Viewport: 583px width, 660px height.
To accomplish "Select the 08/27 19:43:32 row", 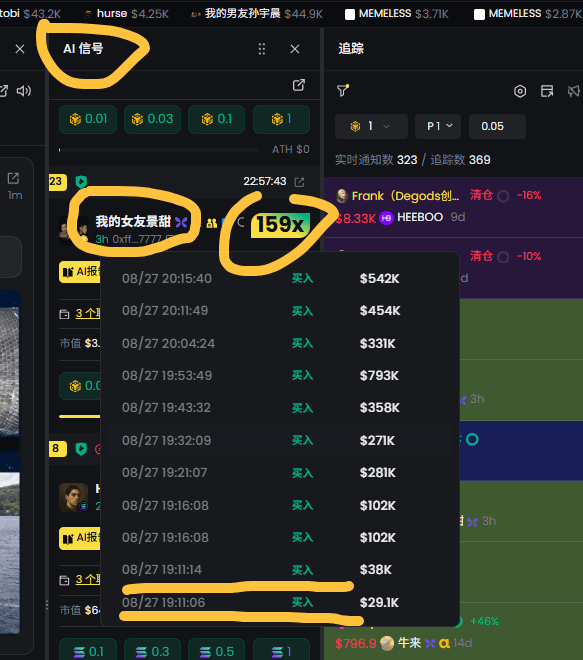I will [280, 408].
